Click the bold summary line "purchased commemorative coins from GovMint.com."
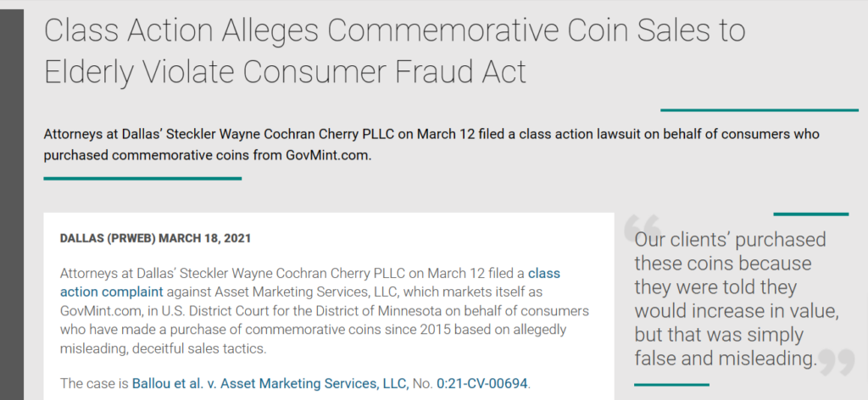 tap(208, 155)
